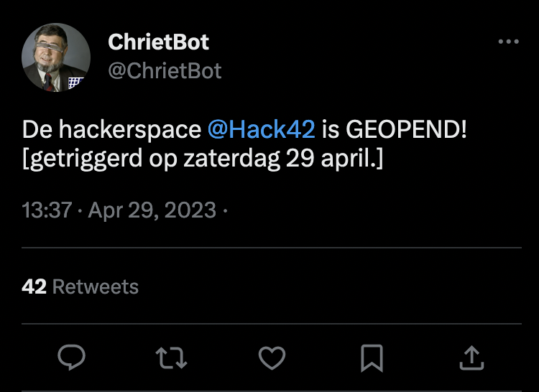Like the tweet with the heart icon
This screenshot has height=392, width=539.
(272, 356)
